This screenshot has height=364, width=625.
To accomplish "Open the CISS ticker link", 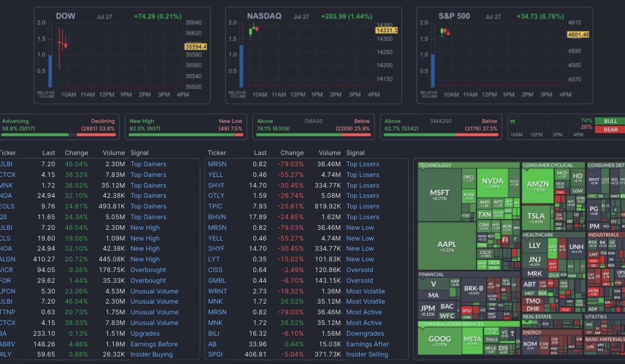I will click(215, 270).
